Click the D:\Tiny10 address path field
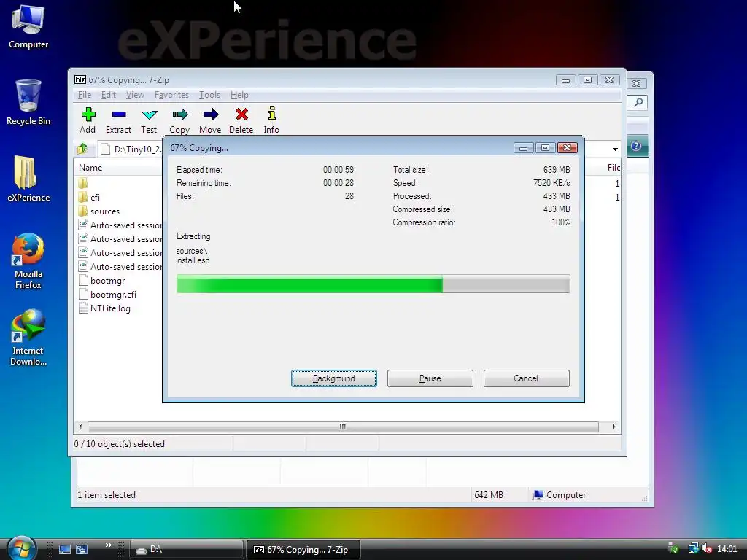 point(131,149)
